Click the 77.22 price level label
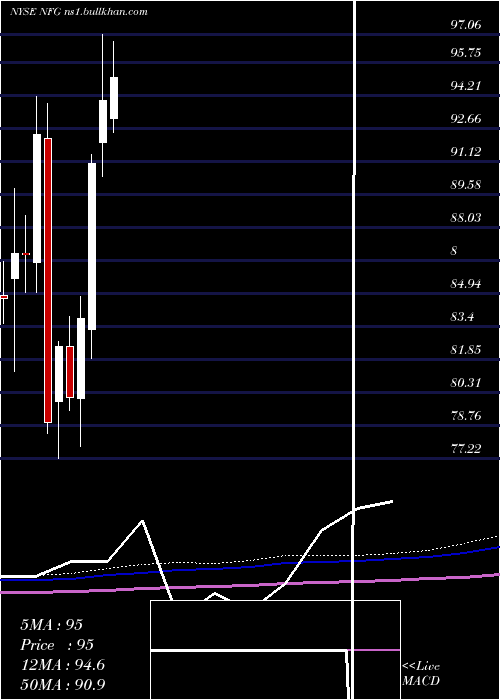This screenshot has height=700, width=500. point(466,449)
